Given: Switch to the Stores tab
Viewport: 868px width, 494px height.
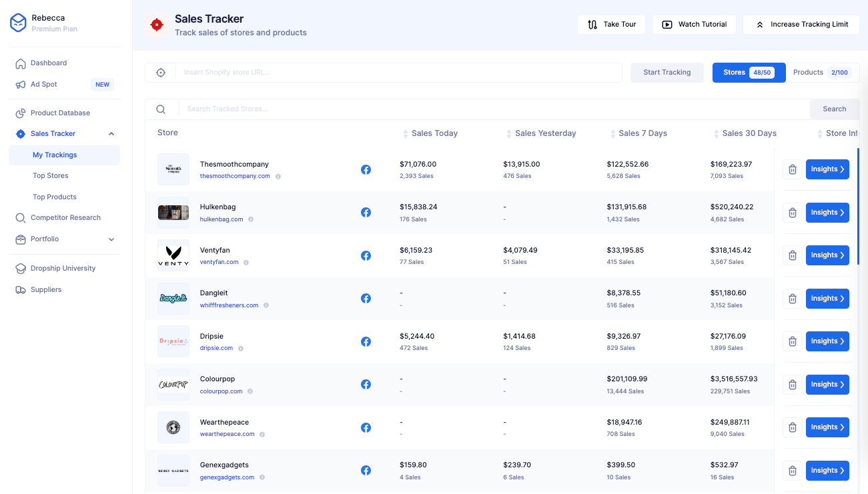Looking at the screenshot, I should [749, 73].
